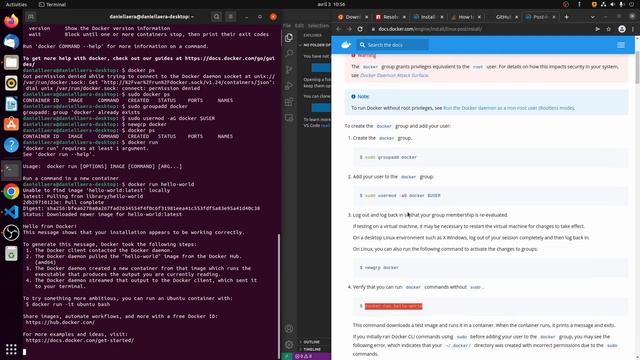Open the Activities overview
The width and height of the screenshot is (640, 360).
coord(16,4)
